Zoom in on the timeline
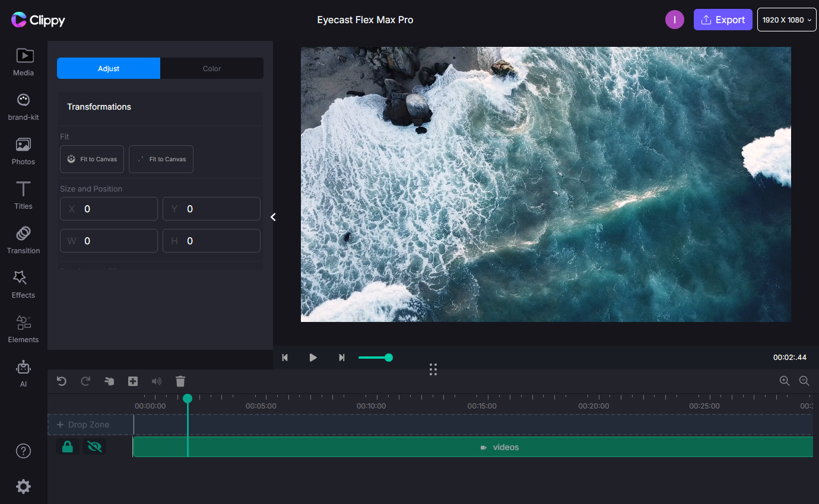This screenshot has height=504, width=819. 785,381
